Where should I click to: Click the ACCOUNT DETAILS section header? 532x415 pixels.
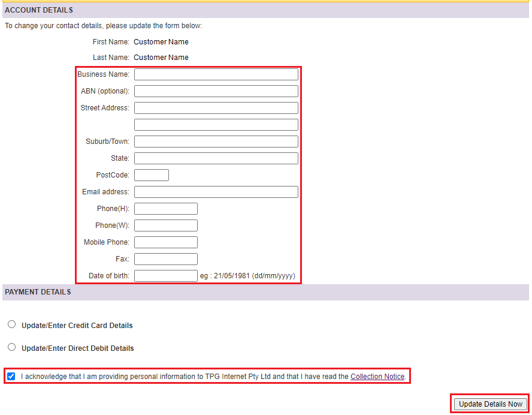38,10
